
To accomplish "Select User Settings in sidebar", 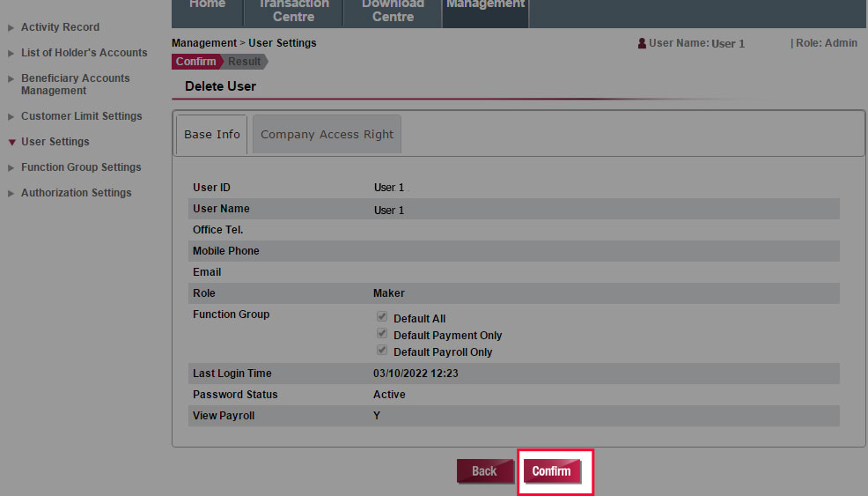I will pyautogui.click(x=55, y=141).
